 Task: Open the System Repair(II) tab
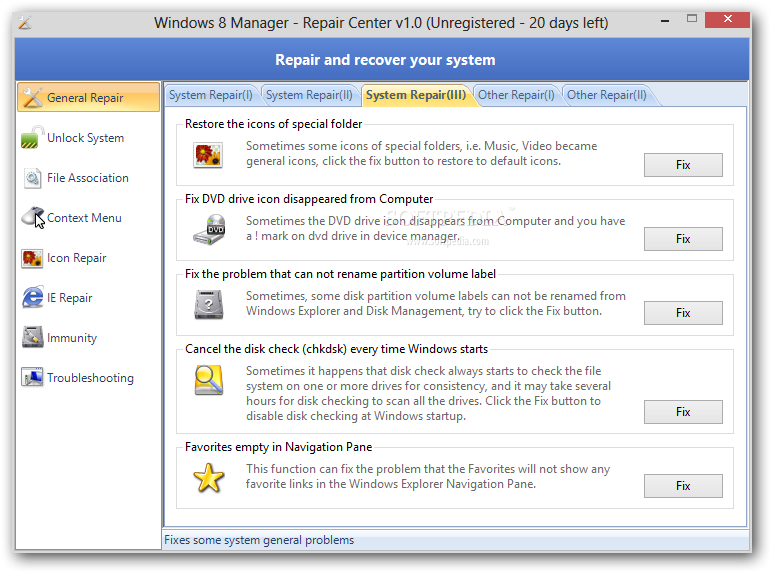[309, 95]
